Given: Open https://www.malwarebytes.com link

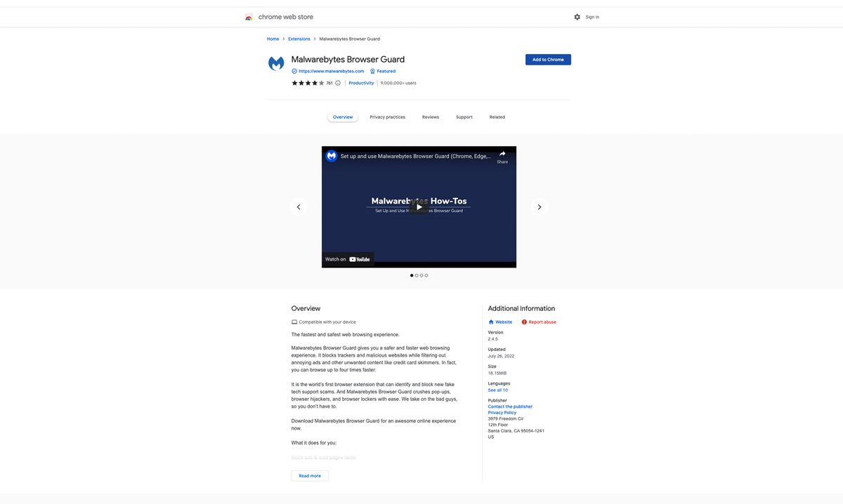Looking at the screenshot, I should (332, 71).
